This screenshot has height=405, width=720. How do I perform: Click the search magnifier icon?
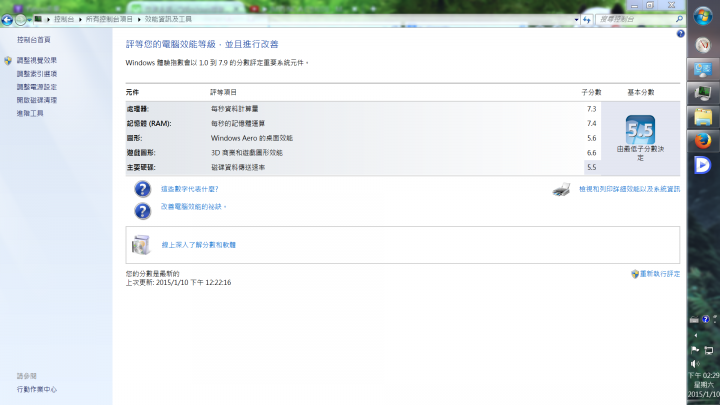[x=679, y=19]
